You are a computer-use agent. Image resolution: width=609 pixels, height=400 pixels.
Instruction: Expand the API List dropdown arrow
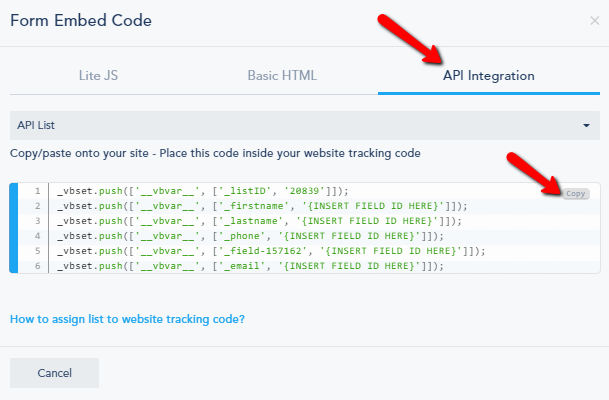click(586, 126)
